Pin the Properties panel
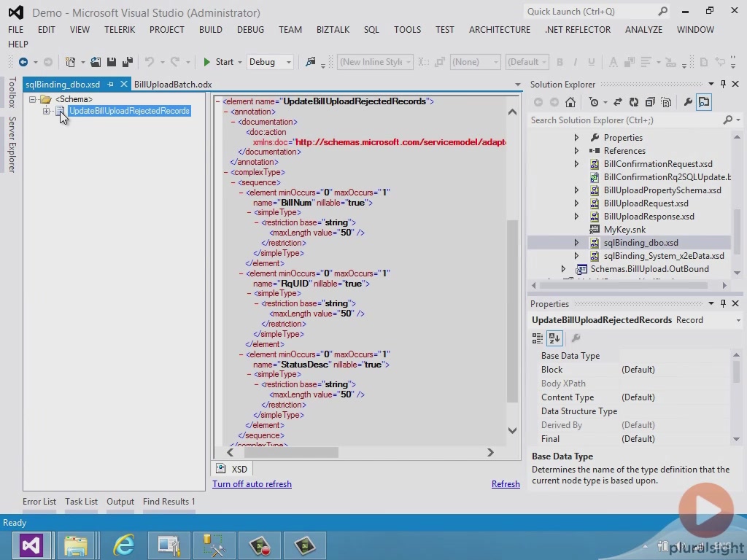The width and height of the screenshot is (747, 560). pyautogui.click(x=723, y=303)
